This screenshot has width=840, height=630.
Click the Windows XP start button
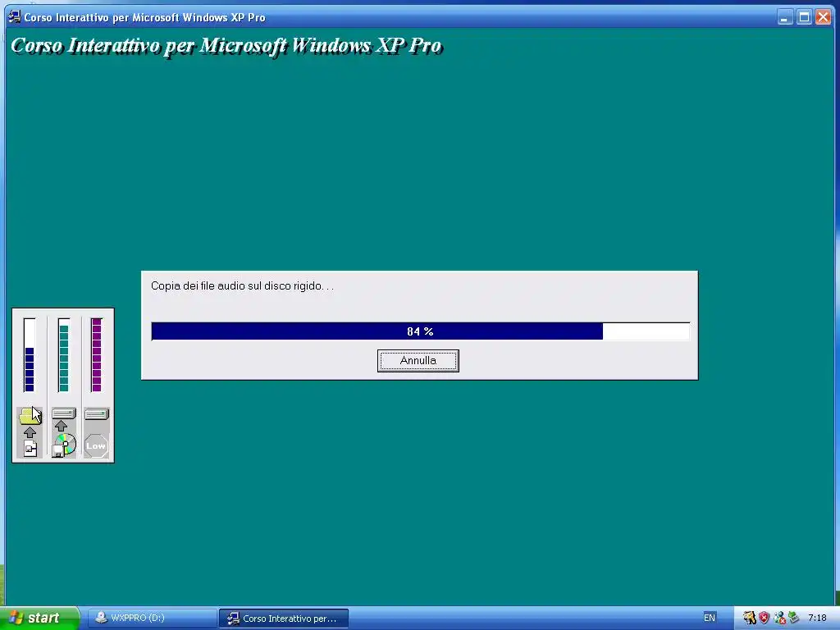(39, 618)
